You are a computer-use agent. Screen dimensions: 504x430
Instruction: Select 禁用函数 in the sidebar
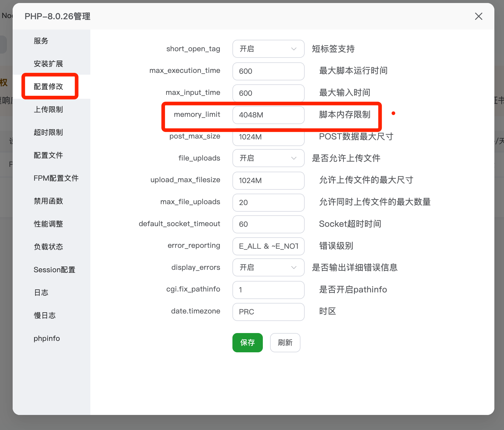(x=48, y=201)
